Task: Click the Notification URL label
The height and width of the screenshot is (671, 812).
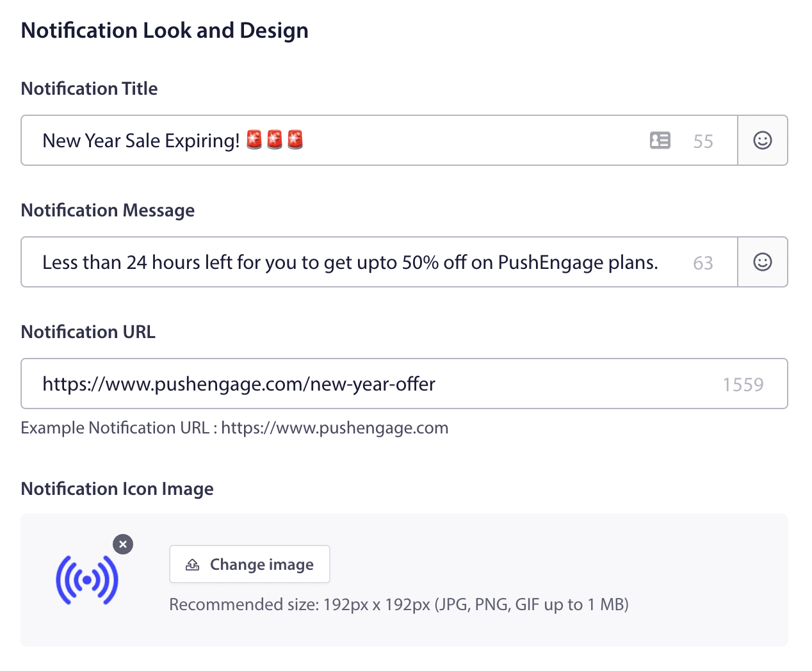Action: (x=88, y=332)
